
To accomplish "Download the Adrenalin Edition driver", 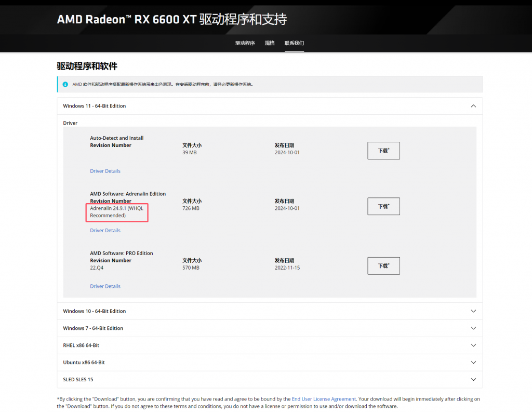I will coord(383,206).
